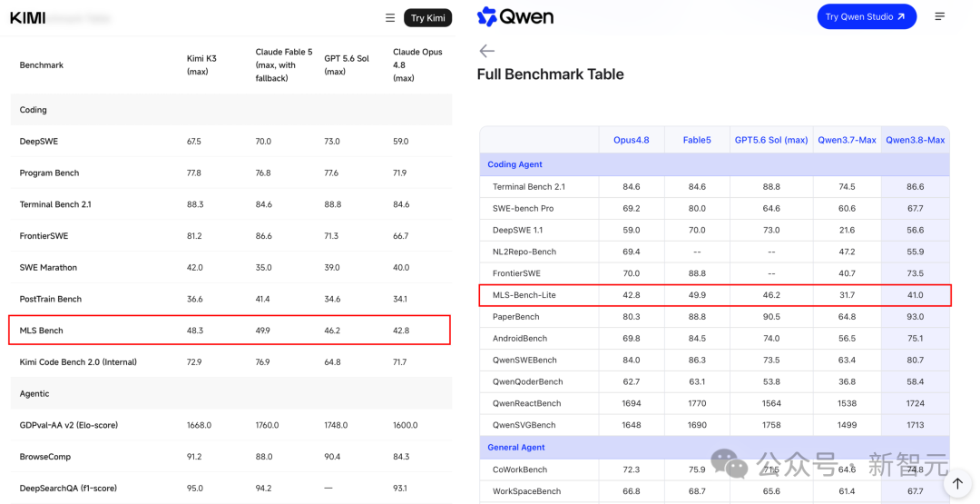The width and height of the screenshot is (980, 504).
Task: Click the Agentic section label
Action: [34, 394]
